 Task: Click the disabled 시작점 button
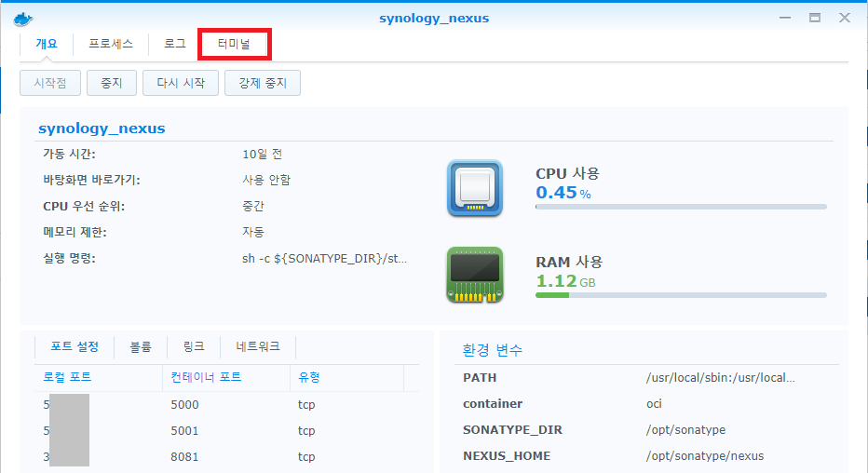[x=50, y=83]
